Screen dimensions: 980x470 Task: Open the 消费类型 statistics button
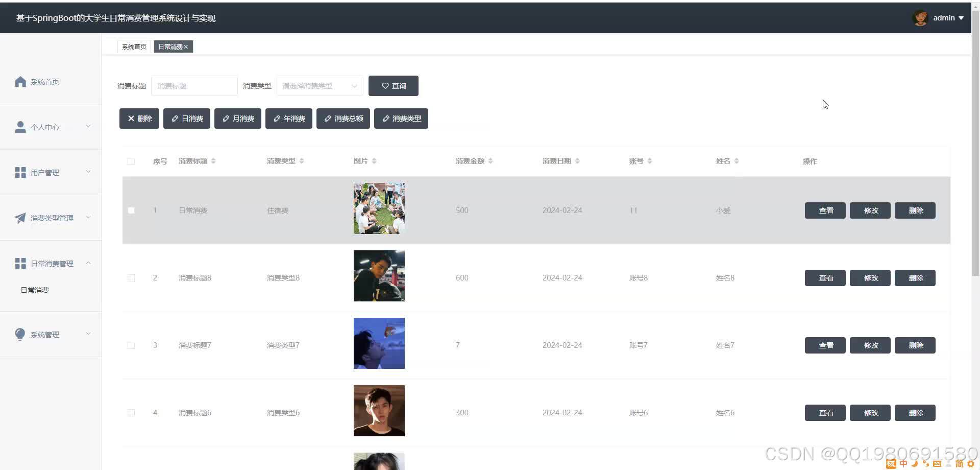(x=401, y=119)
